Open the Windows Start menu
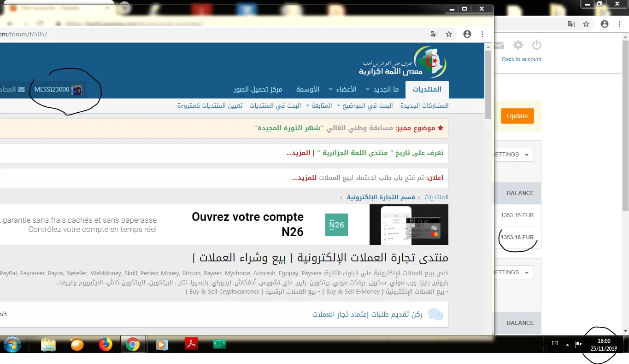Screen dimensions: 629x364 click(x=12, y=344)
